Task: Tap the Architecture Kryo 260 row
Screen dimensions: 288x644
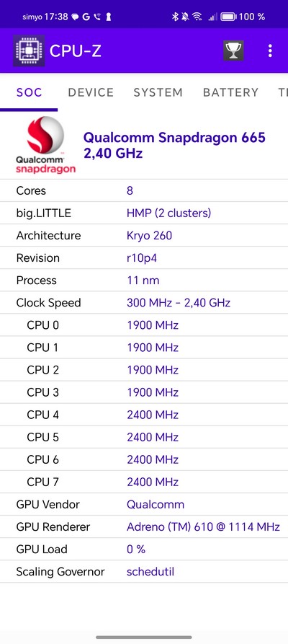Action: (144, 235)
